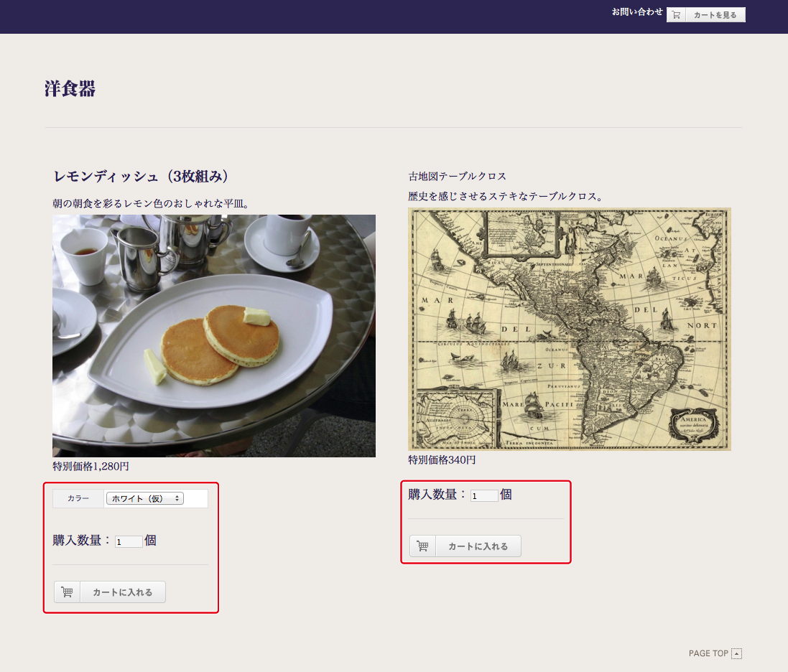Add レモンディッシュ to cart with カートに入れる
This screenshot has height=672, width=788.
[x=110, y=592]
